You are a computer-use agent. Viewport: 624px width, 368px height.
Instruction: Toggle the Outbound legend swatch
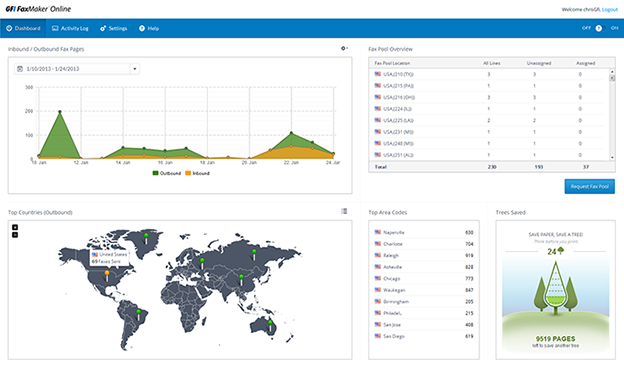point(156,173)
